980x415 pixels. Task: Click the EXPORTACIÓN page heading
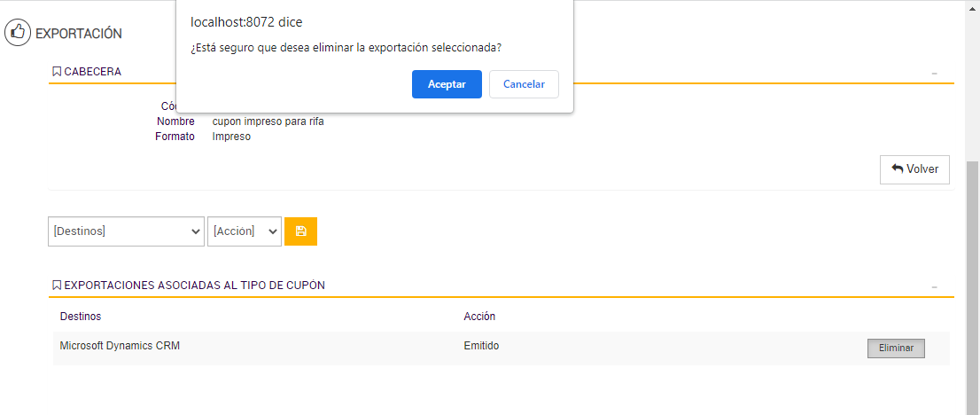79,34
